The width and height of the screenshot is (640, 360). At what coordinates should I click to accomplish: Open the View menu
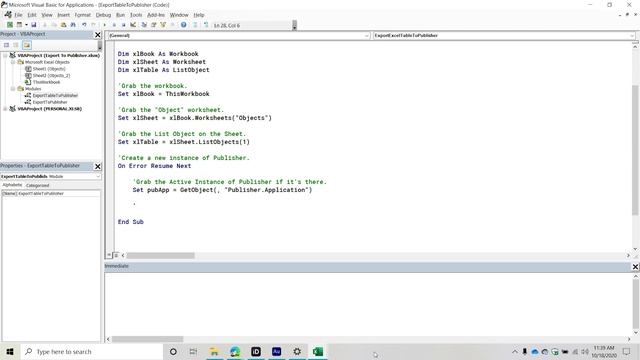pos(47,15)
